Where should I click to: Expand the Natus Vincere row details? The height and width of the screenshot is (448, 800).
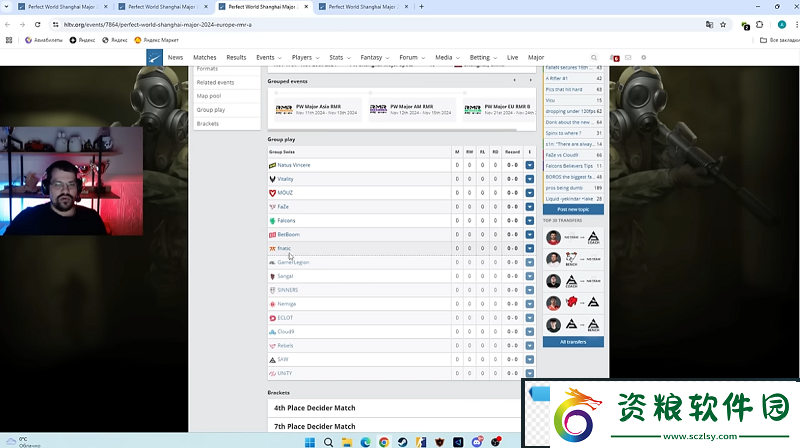coord(530,165)
